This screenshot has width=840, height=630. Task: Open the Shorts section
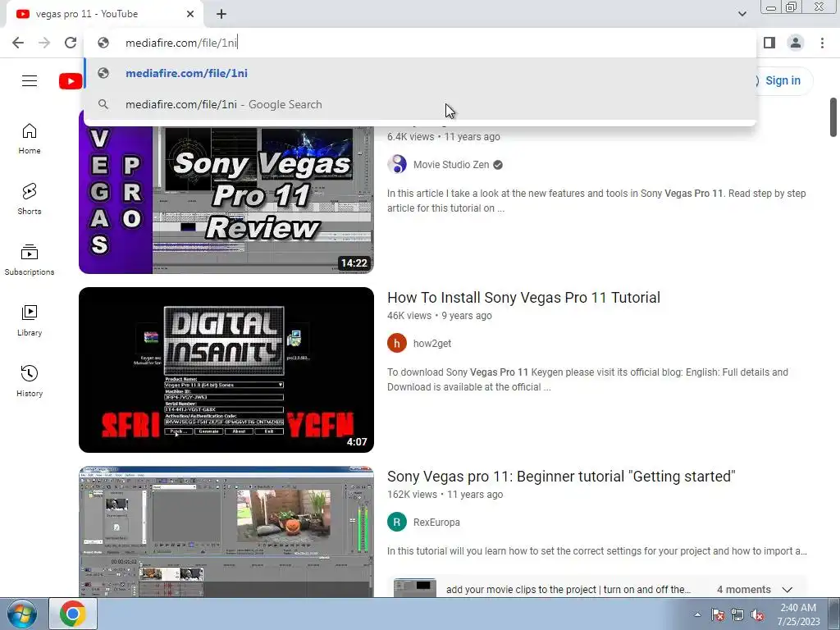[x=30, y=199]
